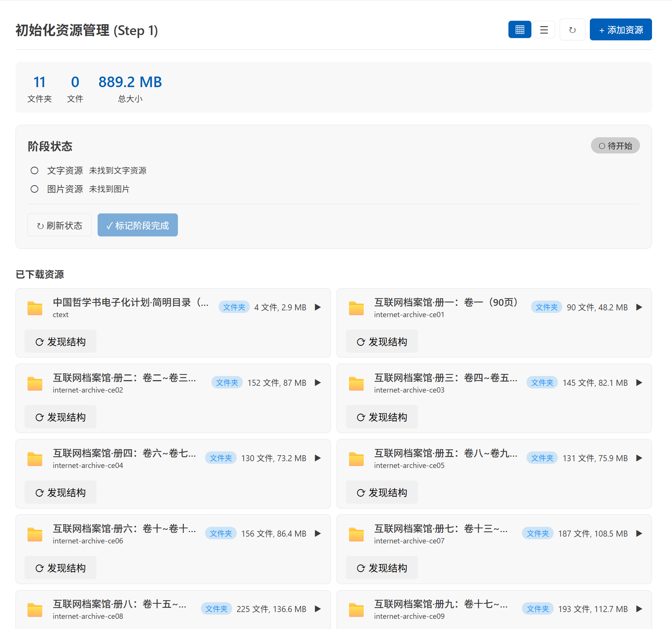Image resolution: width=672 pixels, height=629 pixels.
Task: Click the text 未找到图片
Action: [x=109, y=189]
